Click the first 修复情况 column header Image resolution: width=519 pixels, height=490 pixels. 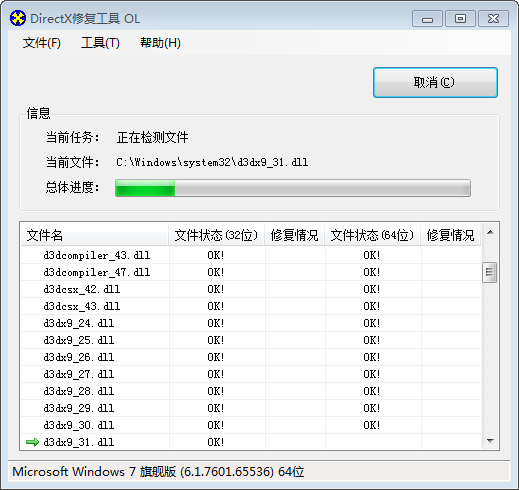(295, 235)
